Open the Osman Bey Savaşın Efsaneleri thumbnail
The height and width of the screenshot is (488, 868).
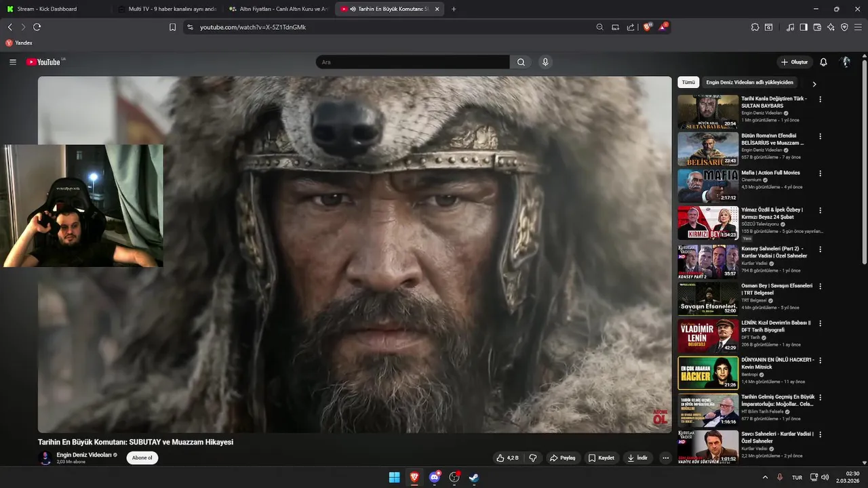[708, 299]
